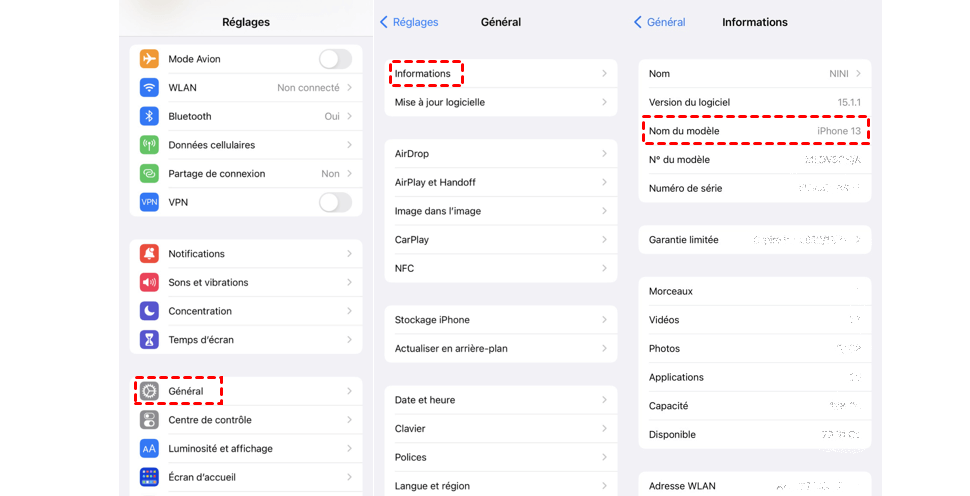This screenshot has width=970, height=496.
Task: Tap the Données cellulaires antenna icon
Action: pyautogui.click(x=149, y=145)
